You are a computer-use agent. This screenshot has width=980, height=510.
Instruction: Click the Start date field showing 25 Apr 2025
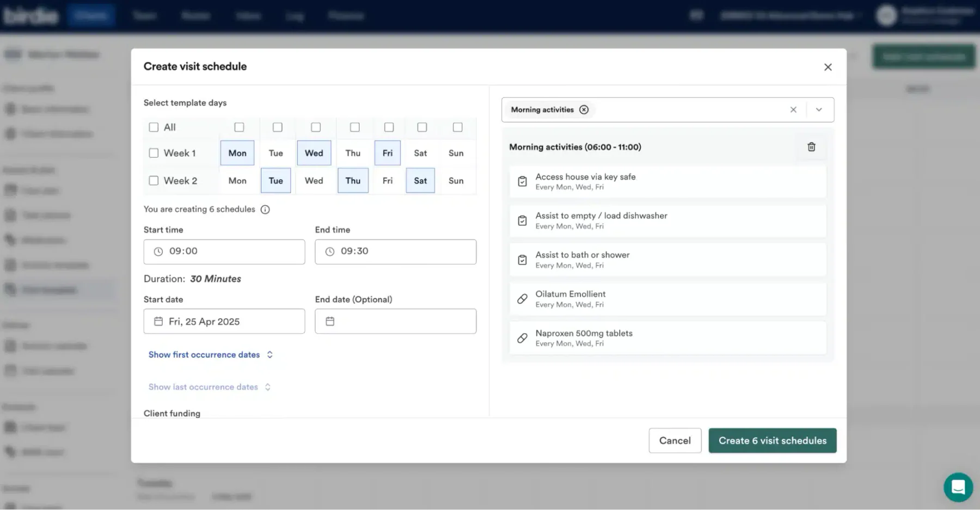[x=224, y=322]
